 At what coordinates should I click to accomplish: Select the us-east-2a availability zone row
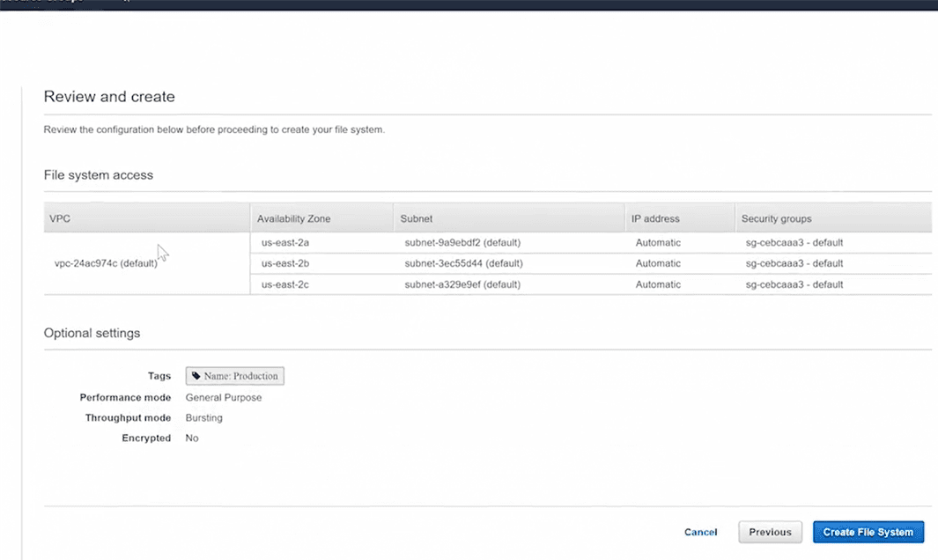click(285, 242)
